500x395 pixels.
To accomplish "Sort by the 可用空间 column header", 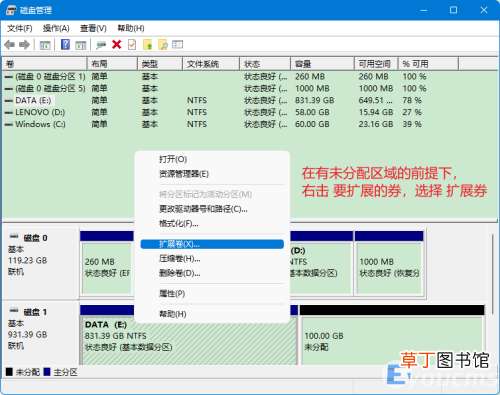I will [x=376, y=64].
